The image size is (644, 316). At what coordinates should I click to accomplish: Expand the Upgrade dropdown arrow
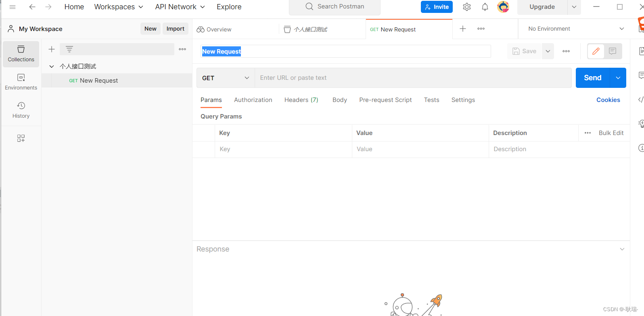pos(574,7)
